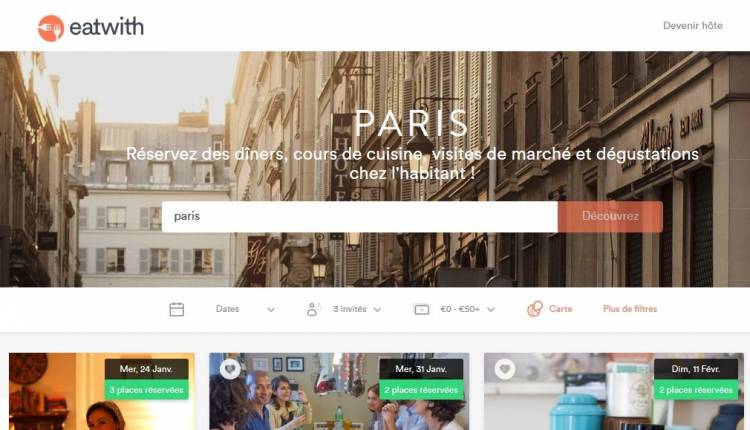The height and width of the screenshot is (430, 750).
Task: Focus the paris search input field
Action: point(360,216)
